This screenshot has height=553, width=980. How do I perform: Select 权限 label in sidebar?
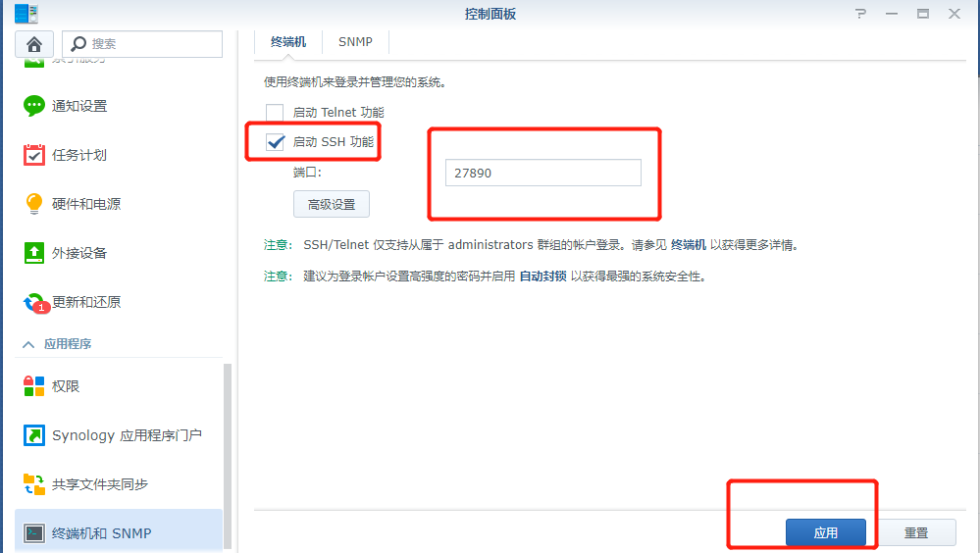(x=66, y=386)
